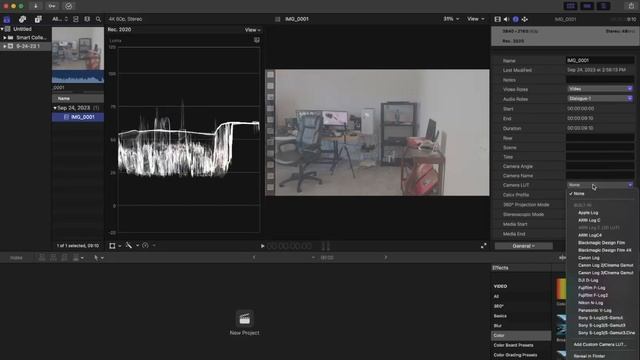
Task: Click the Name column header
Action: click(x=78, y=98)
